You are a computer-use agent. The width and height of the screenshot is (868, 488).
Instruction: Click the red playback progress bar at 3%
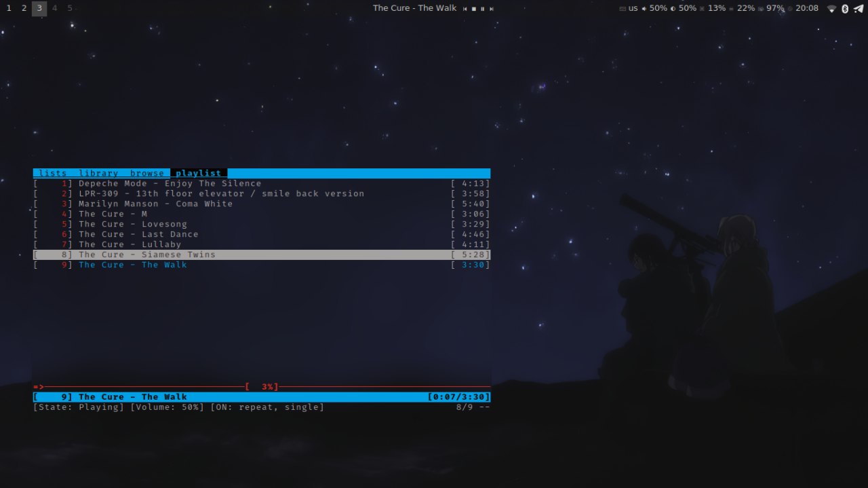coord(261,387)
